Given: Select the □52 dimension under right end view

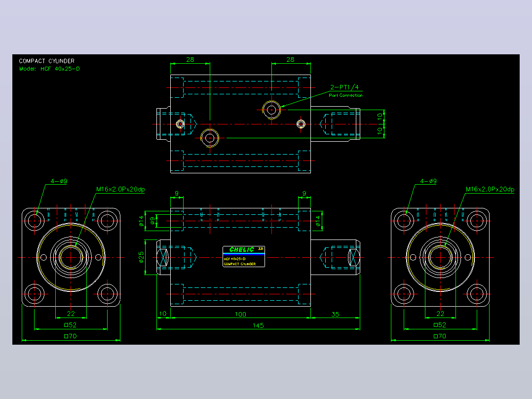Looking at the screenshot, I should tap(440, 325).
